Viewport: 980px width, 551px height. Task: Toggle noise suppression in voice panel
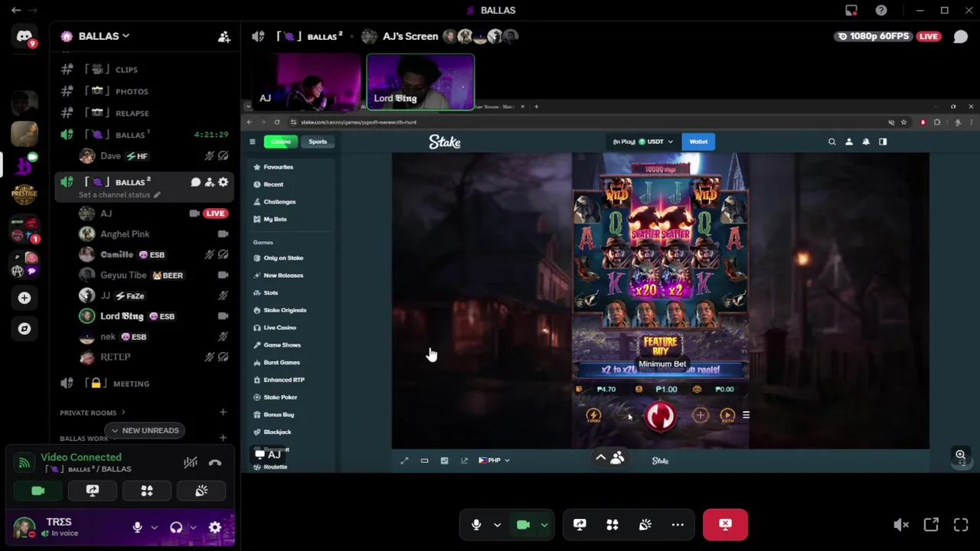(x=190, y=462)
